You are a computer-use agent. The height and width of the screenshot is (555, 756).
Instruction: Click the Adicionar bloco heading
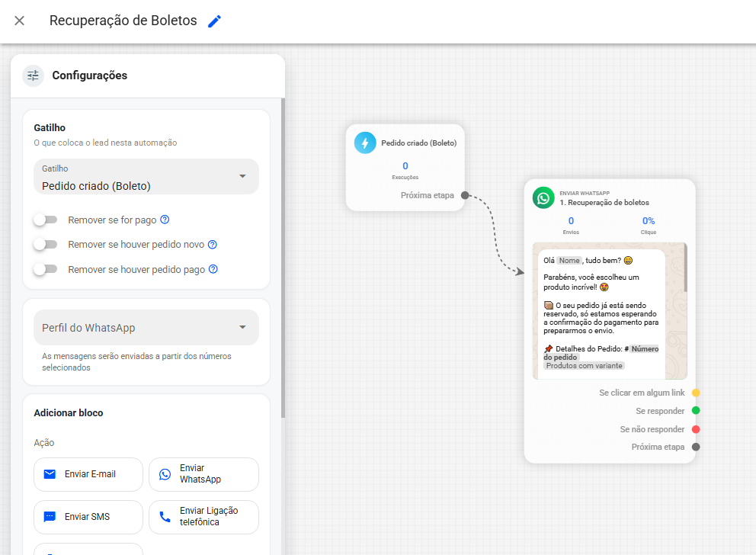[x=69, y=412]
